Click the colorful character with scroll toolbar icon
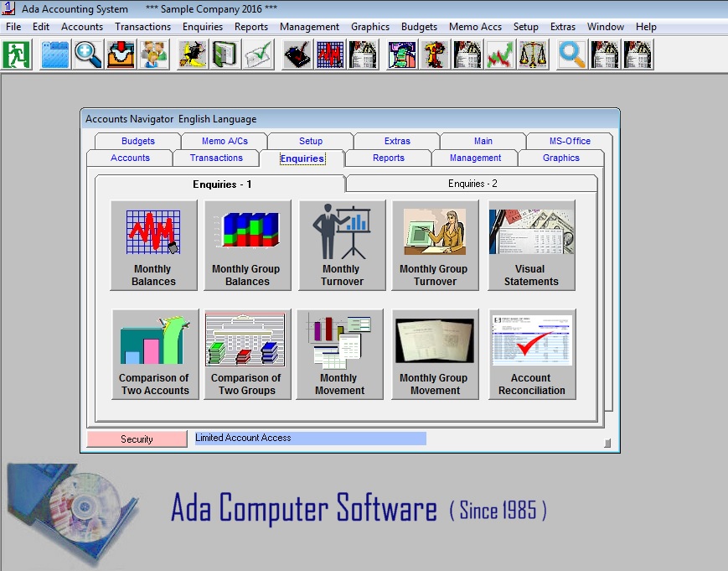The image size is (728, 571). pos(401,55)
